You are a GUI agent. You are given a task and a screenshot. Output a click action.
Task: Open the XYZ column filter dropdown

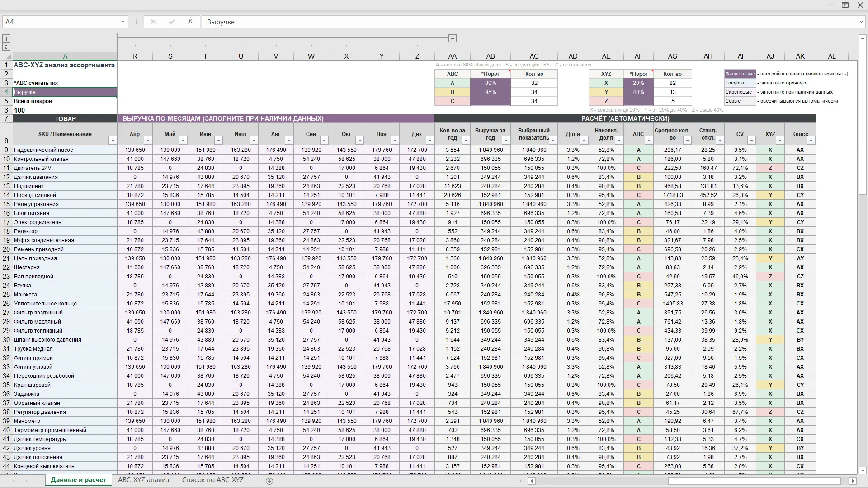781,141
